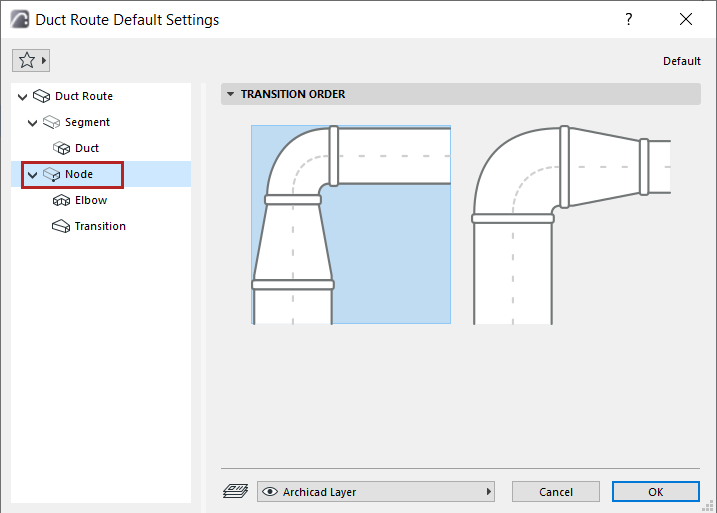This screenshot has width=717, height=513.
Task: Collapse the Segment tree branch
Action: click(x=33, y=122)
